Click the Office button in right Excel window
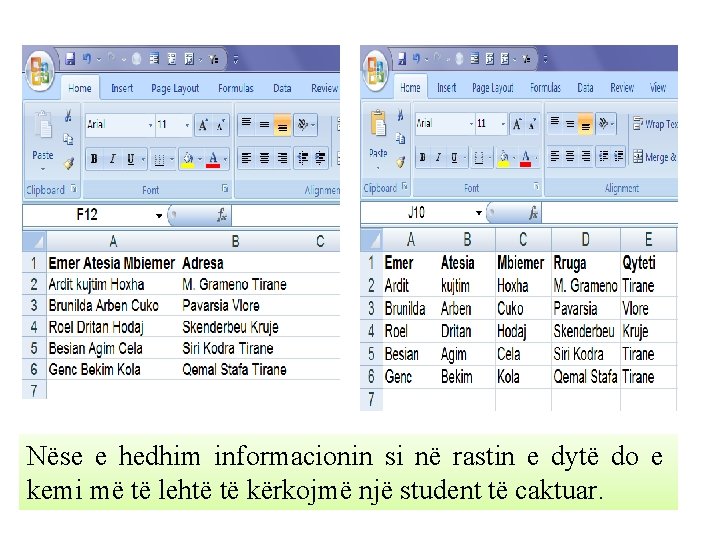 pyautogui.click(x=376, y=71)
